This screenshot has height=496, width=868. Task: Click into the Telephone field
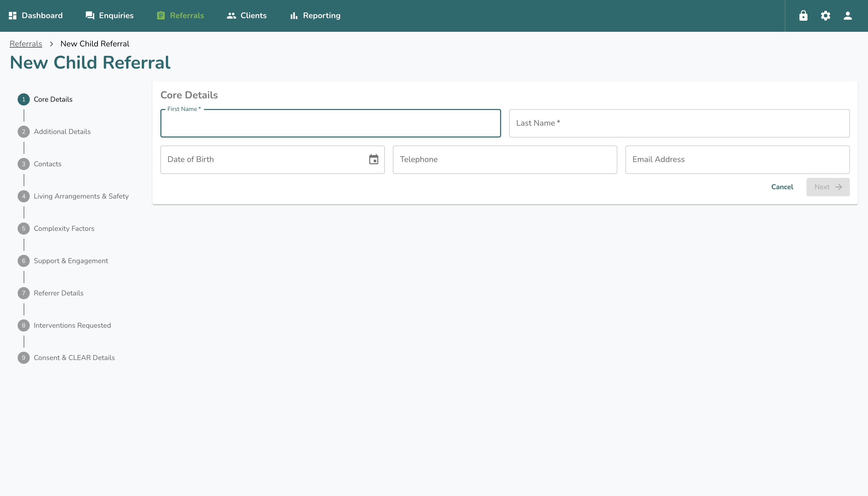pos(505,160)
